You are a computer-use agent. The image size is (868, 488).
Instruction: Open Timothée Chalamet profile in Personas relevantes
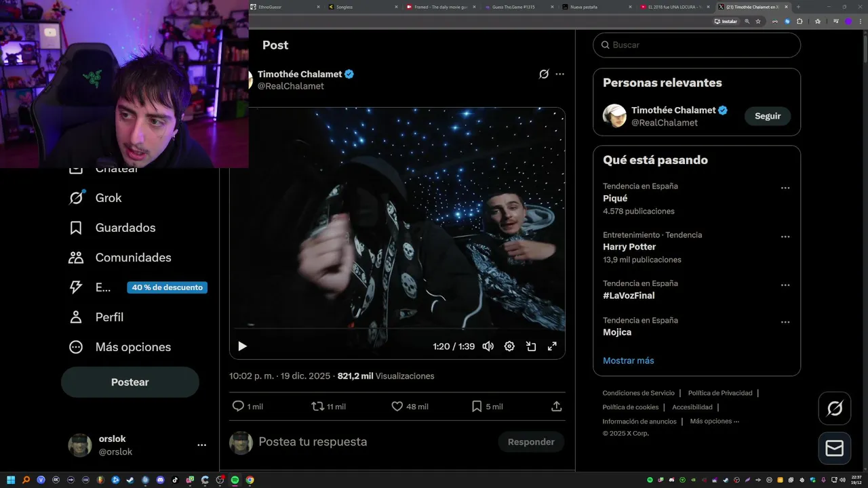coord(673,110)
